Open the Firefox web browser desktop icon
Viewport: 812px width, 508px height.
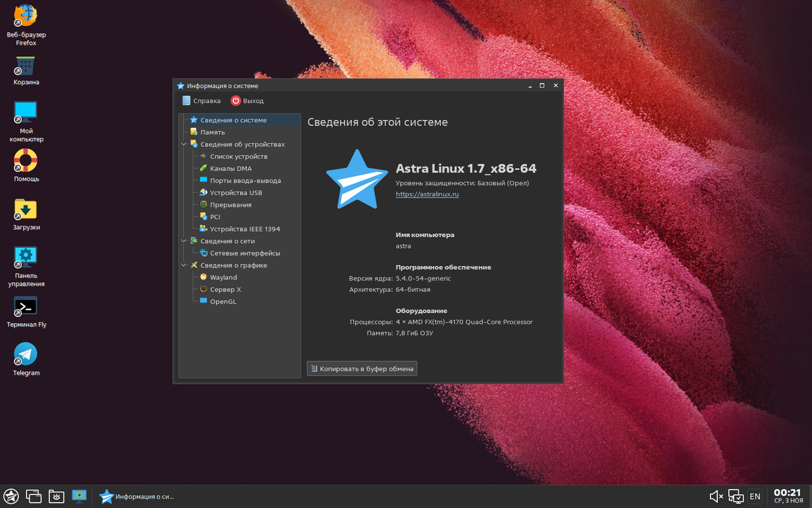pyautogui.click(x=26, y=15)
